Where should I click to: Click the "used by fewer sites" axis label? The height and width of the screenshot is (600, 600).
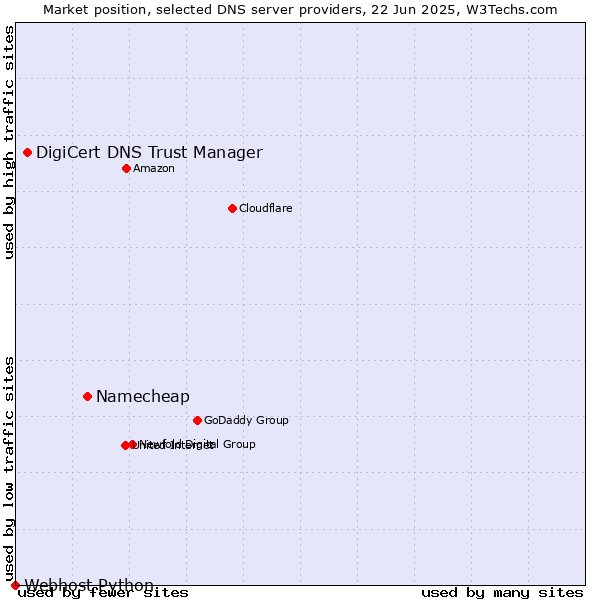pyautogui.click(x=103, y=593)
